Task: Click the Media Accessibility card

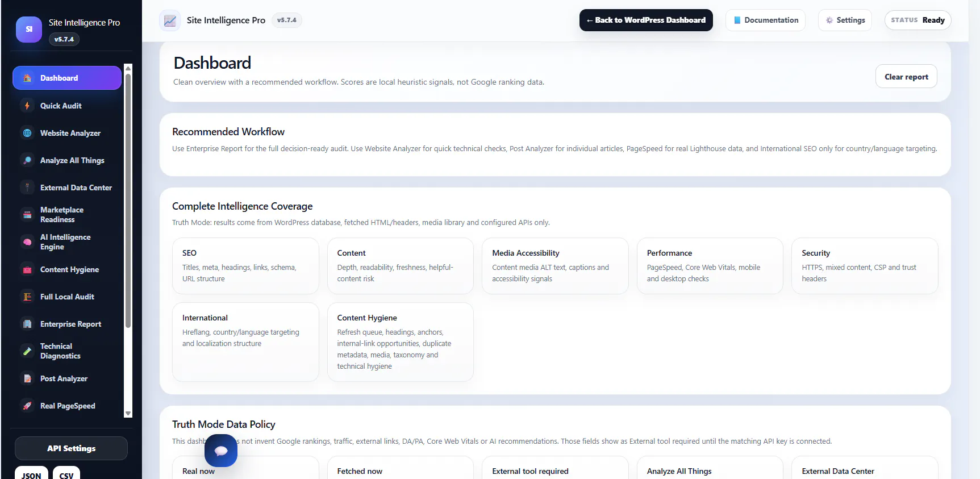Action: (555, 266)
